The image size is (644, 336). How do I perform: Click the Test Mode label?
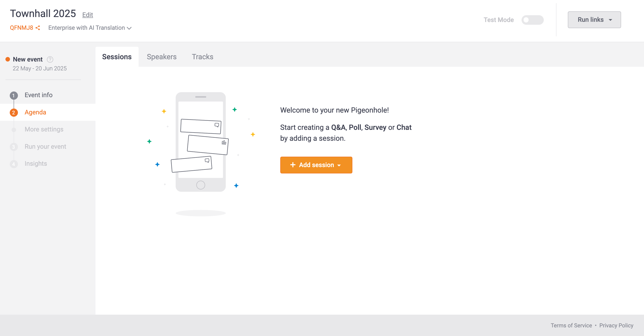[498, 20]
